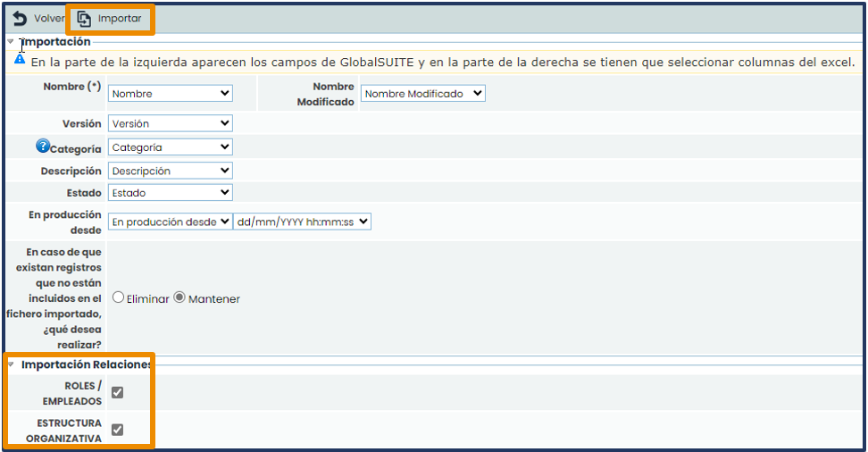868x452 pixels.
Task: Open the Versión dropdown
Action: point(170,123)
